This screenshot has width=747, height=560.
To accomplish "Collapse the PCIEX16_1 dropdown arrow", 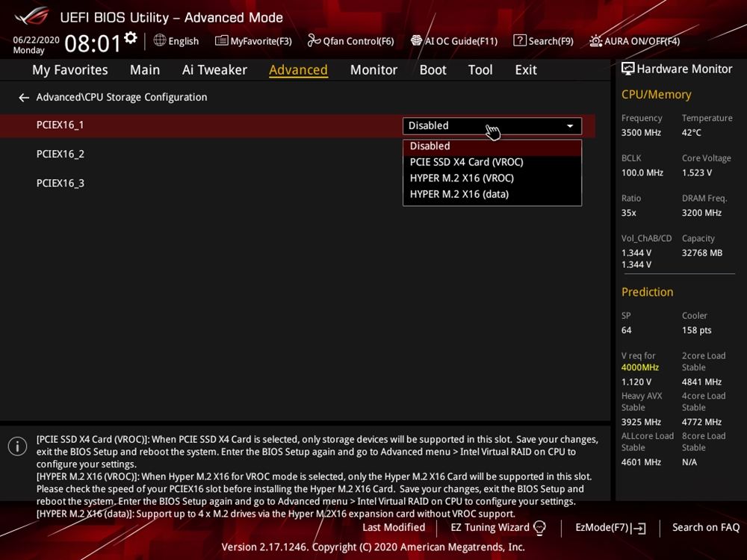I will tap(570, 126).
